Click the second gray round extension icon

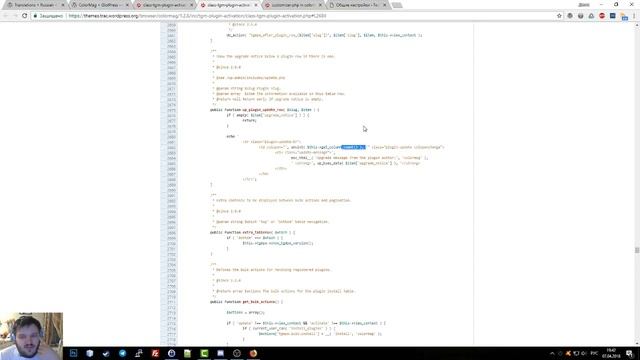pyautogui.click(x=581, y=16)
